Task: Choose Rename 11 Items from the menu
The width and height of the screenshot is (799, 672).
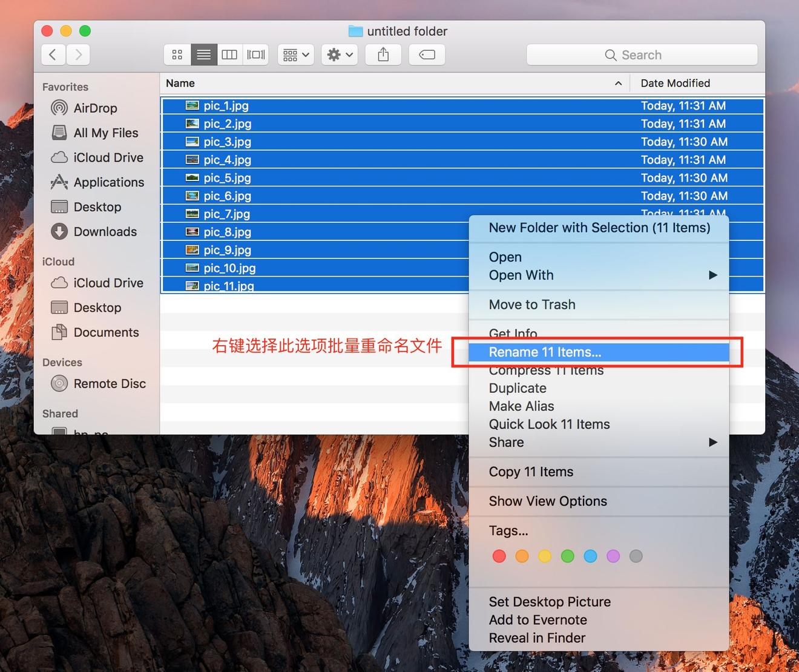Action: [x=544, y=352]
